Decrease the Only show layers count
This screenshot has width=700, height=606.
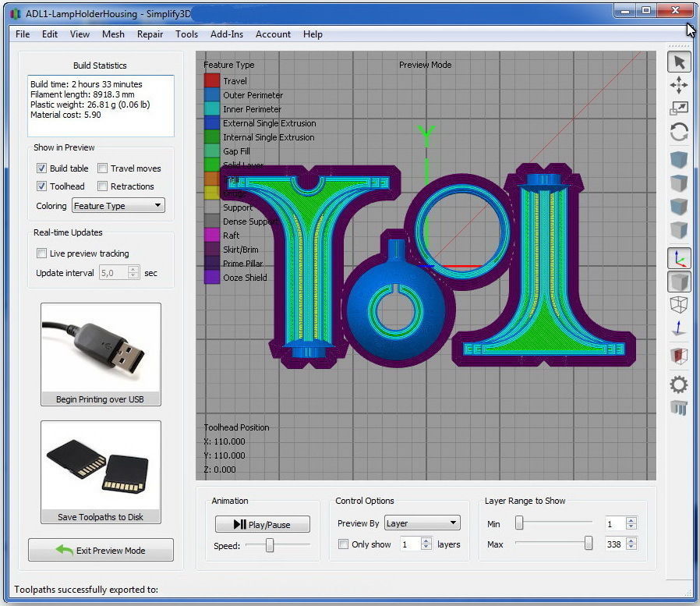click(x=426, y=548)
